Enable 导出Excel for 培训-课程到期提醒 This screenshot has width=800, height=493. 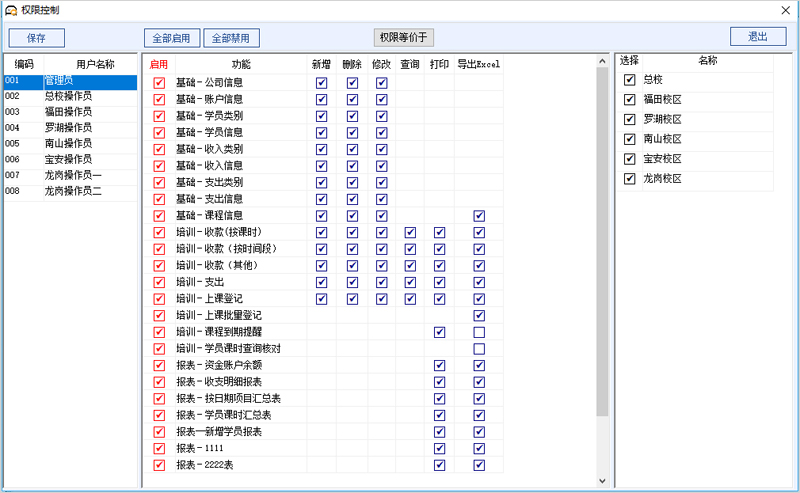point(479,332)
